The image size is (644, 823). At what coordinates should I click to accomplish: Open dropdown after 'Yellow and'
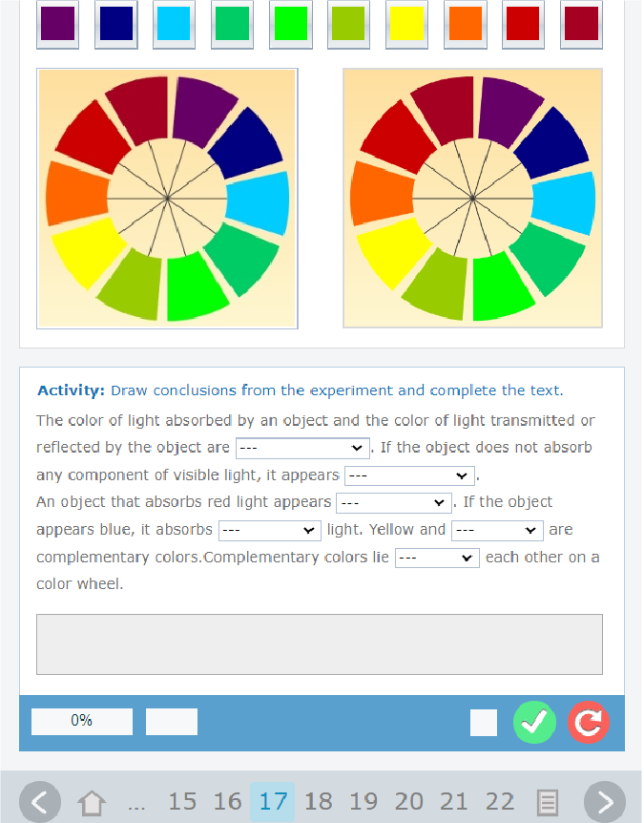[497, 531]
